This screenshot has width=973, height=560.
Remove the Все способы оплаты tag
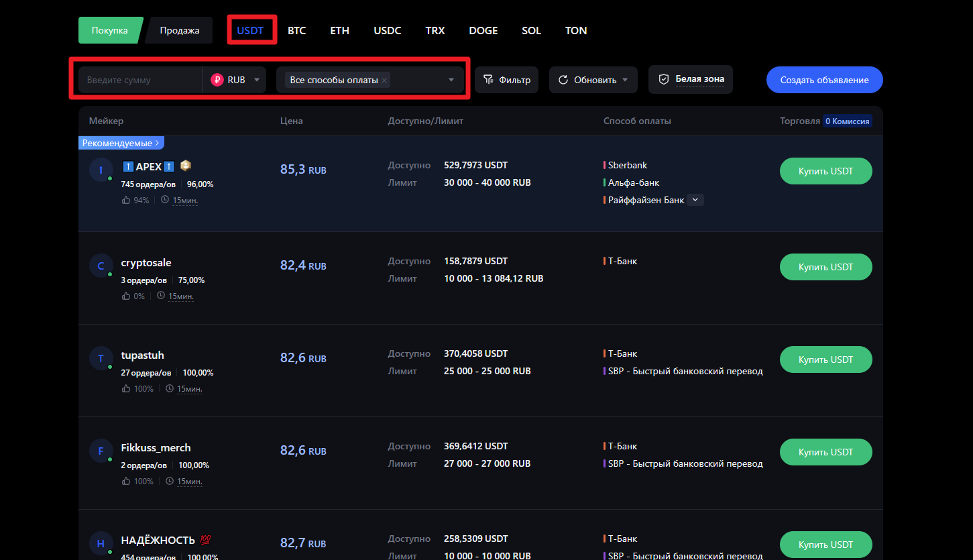(x=384, y=80)
